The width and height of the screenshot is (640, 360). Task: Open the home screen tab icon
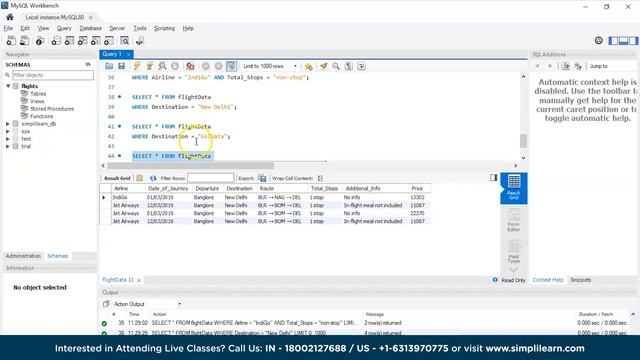tap(10, 17)
